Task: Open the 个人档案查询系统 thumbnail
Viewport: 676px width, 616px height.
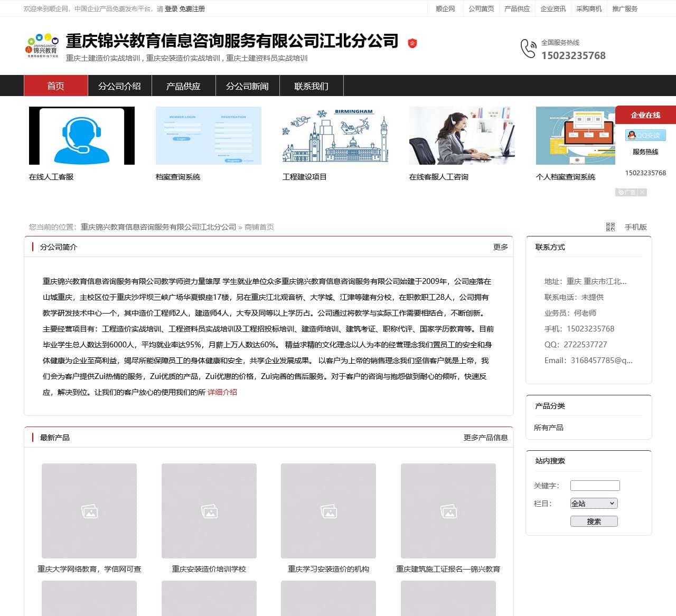Action: tap(576, 136)
